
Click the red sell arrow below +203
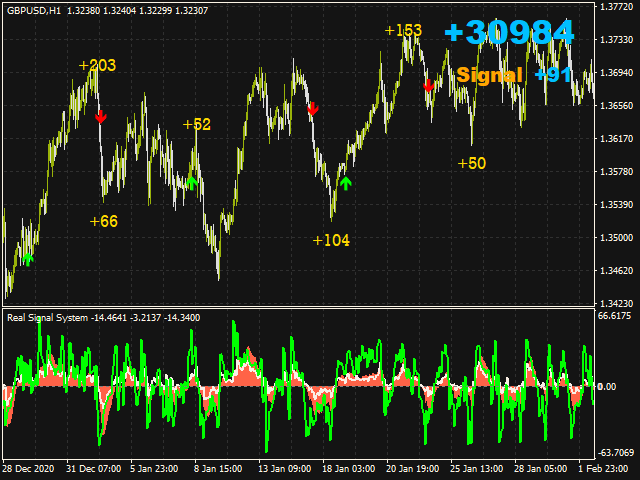click(x=101, y=117)
